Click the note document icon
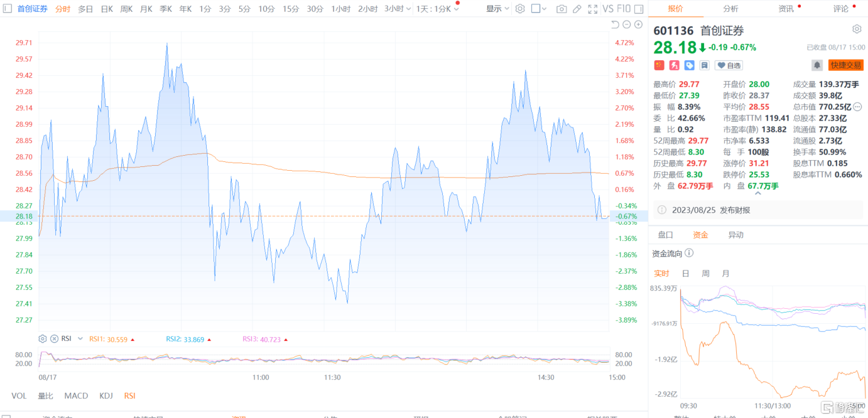This screenshot has width=868, height=418. [704, 65]
